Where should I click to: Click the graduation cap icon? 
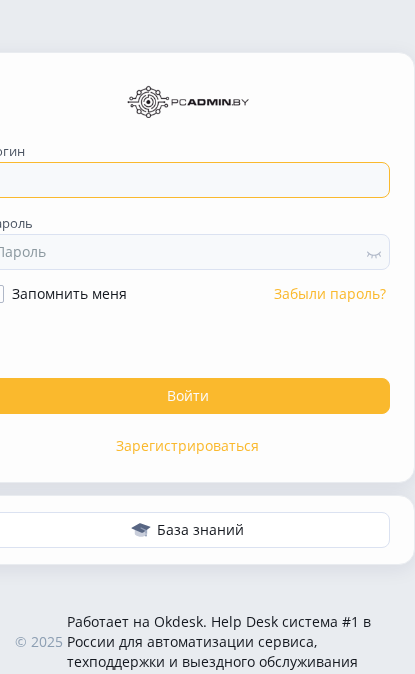pyautogui.click(x=141, y=530)
